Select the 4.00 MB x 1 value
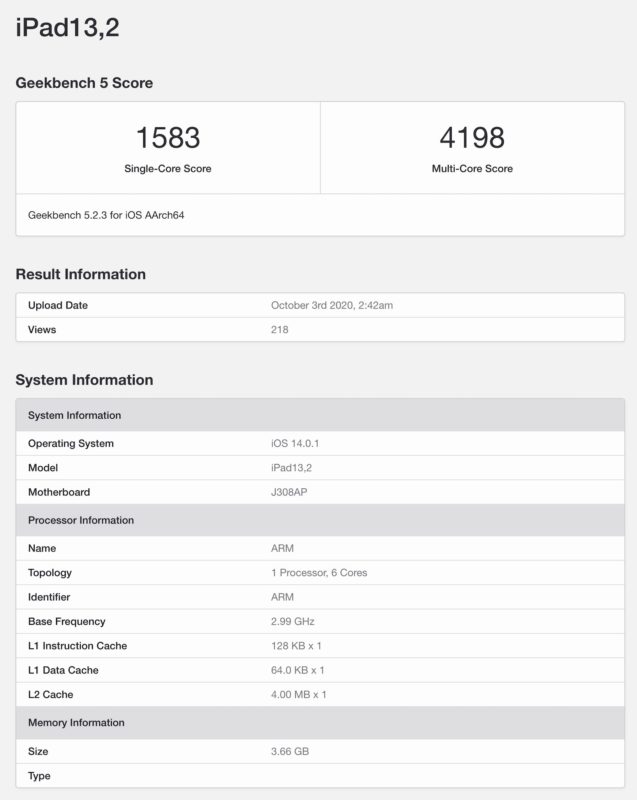Image resolution: width=637 pixels, height=800 pixels. pos(299,695)
